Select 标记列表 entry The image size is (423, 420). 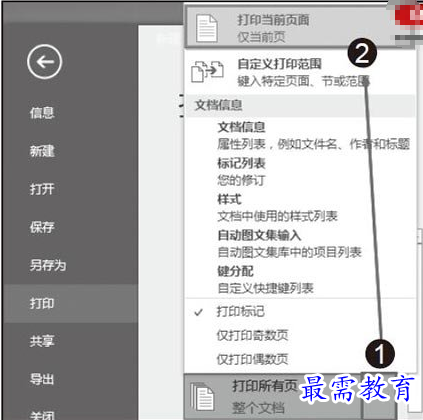coord(241,172)
